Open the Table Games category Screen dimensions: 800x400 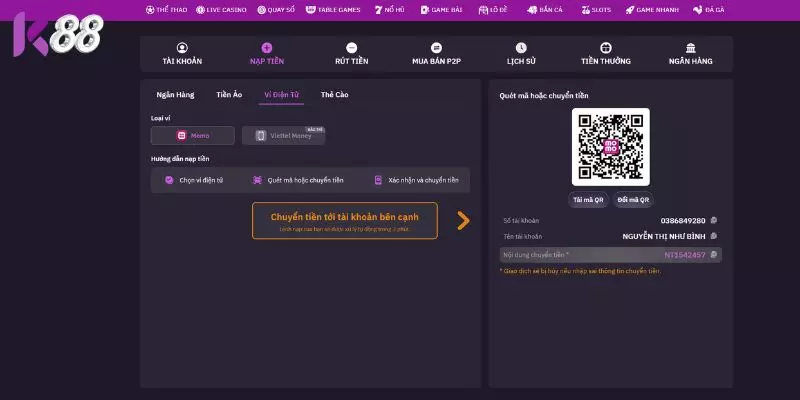[x=333, y=10]
